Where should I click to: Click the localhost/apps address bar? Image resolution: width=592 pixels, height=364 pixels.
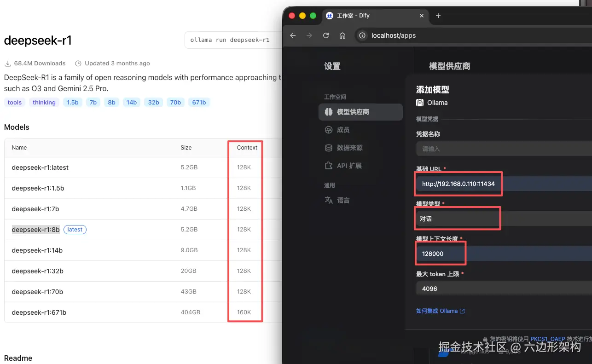(x=474, y=35)
